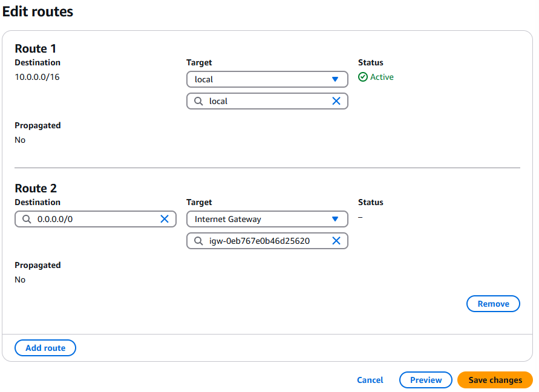Add a new route

(45, 348)
